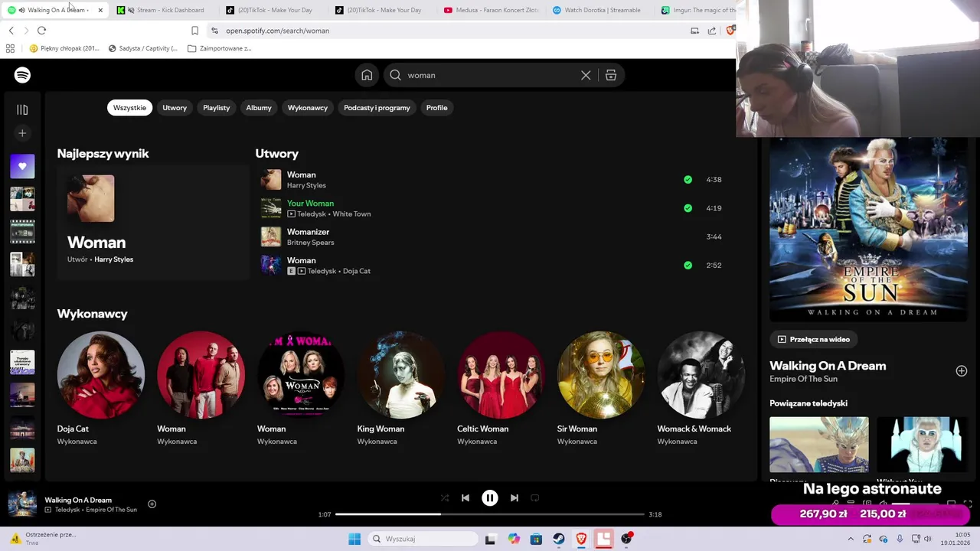Add current playing track to library in player bar
980x551 pixels.
pos(152,504)
